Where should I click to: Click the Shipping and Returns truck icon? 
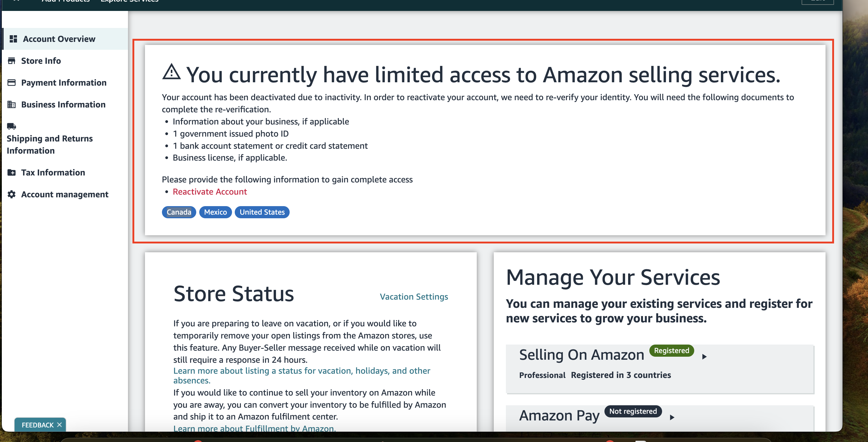[x=12, y=126]
